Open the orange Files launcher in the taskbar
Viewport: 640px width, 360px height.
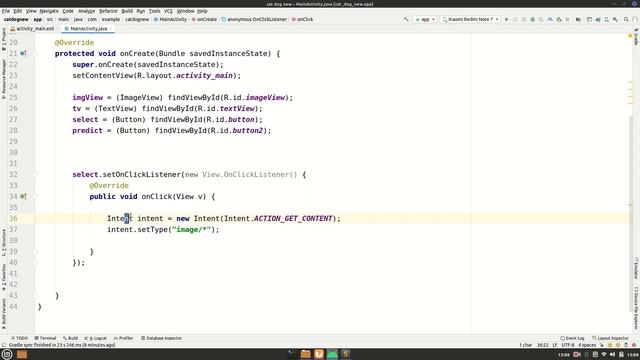[x=22, y=354]
